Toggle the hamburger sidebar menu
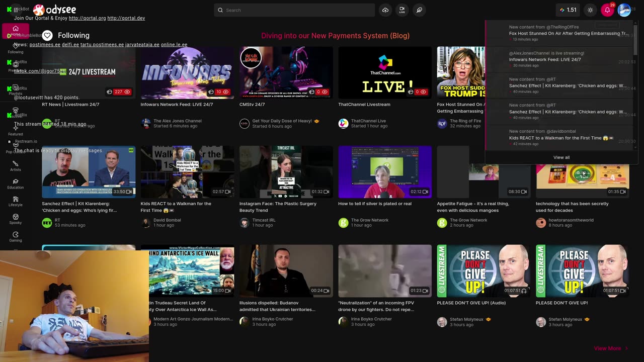 pyautogui.click(x=16, y=10)
